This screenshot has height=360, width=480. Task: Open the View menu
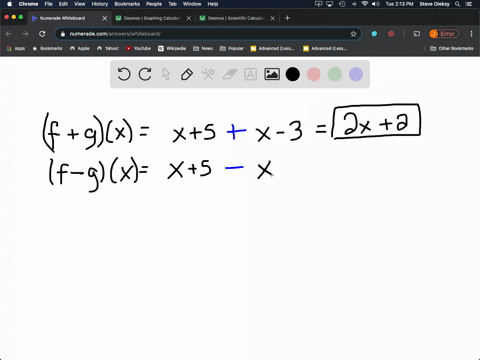(x=79, y=4)
